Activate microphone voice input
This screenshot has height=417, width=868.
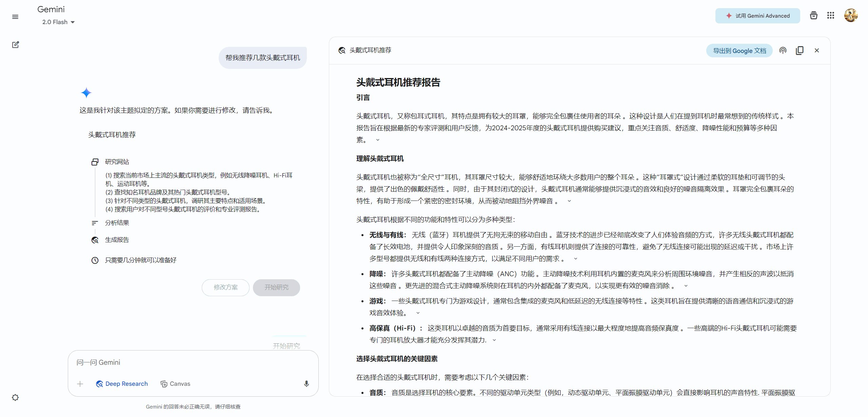click(306, 384)
